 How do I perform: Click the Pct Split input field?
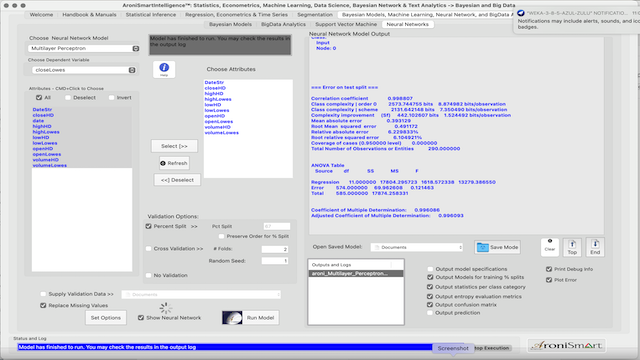(277, 226)
